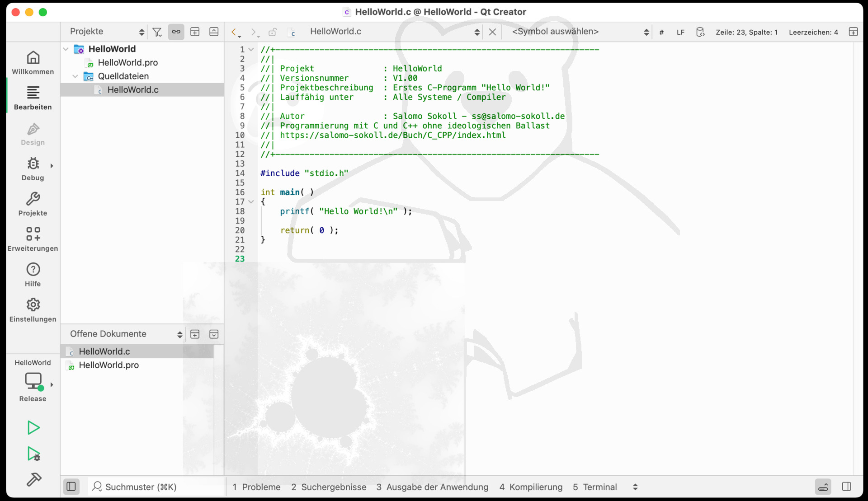
Task: Open the Kompilierung output pane
Action: pyautogui.click(x=531, y=487)
